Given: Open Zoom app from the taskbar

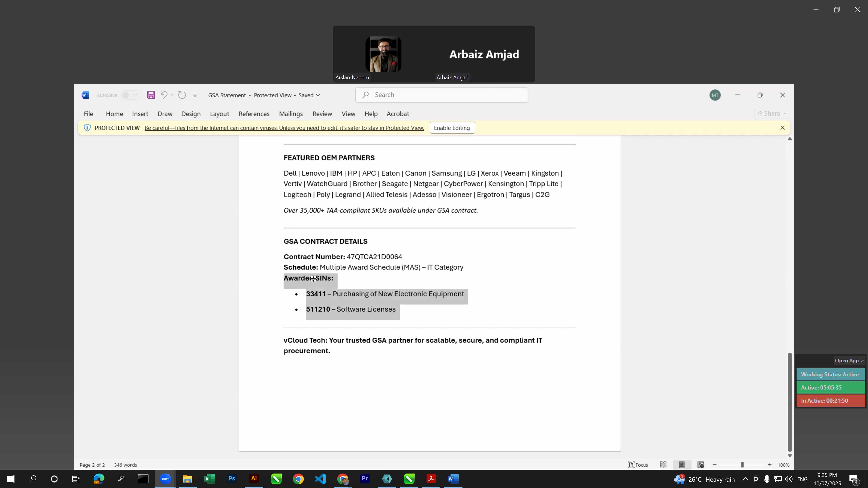Looking at the screenshot, I should [x=165, y=479].
